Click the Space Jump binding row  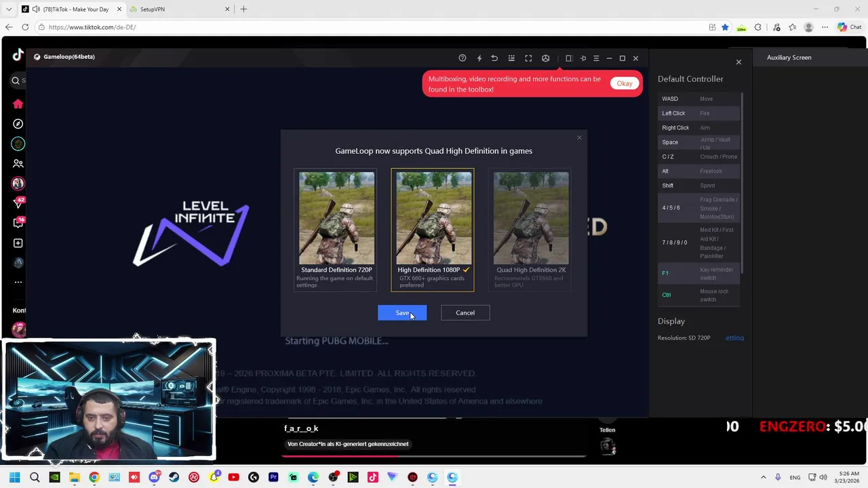coord(698,142)
